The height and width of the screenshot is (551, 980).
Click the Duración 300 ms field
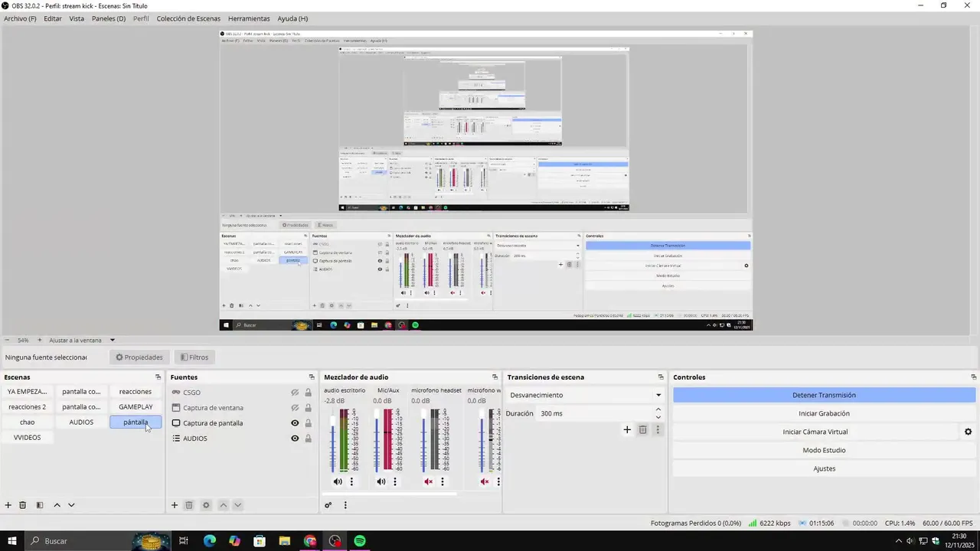coord(596,413)
